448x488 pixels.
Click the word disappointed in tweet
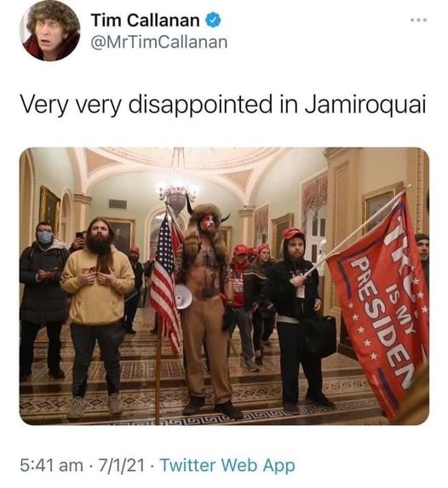pos(200,106)
